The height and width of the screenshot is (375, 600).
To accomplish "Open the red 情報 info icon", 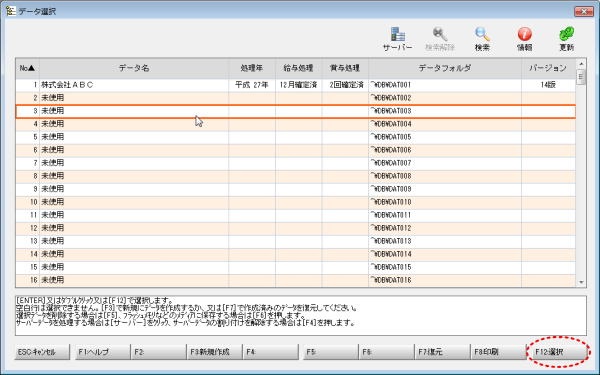I will click(x=525, y=34).
